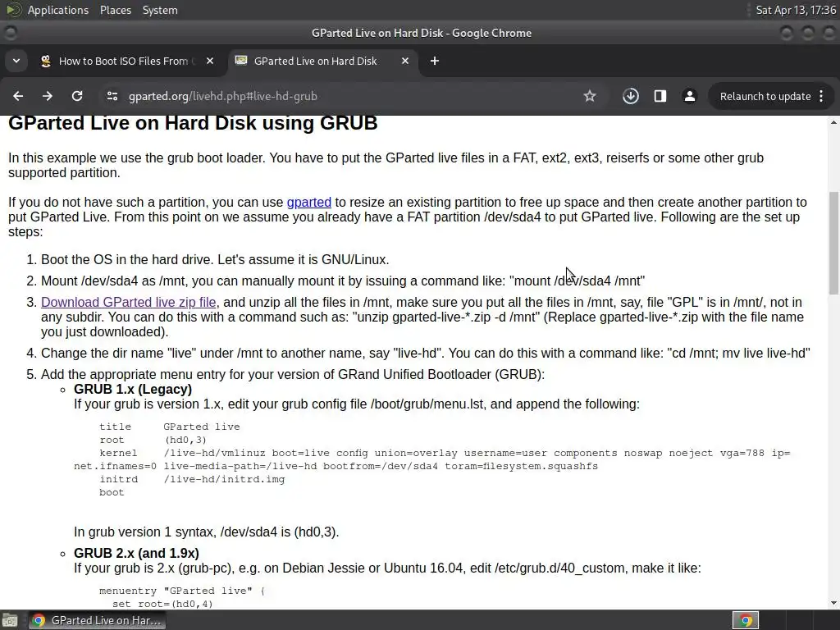Click the Chrome workspace icon in bottom panel
840x630 pixels.
746,620
